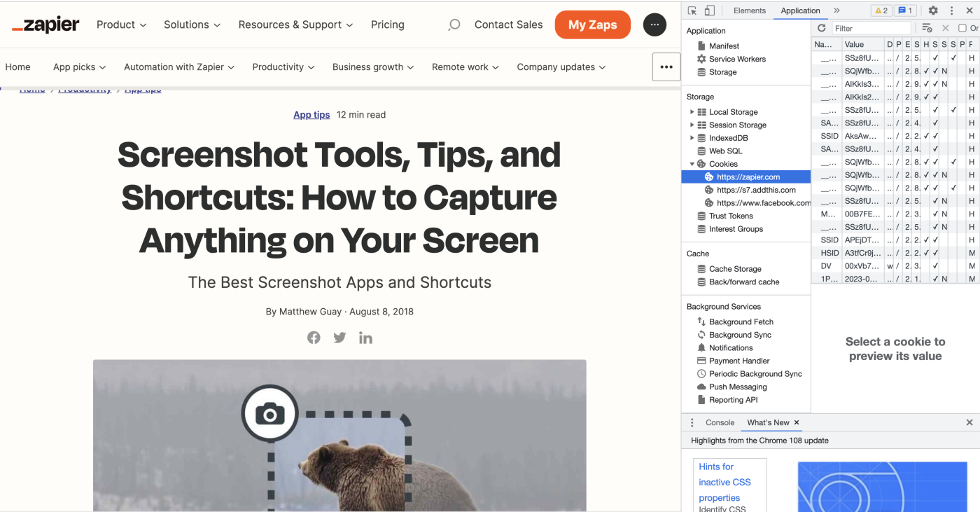Expand the Local Storage tree node

point(692,112)
